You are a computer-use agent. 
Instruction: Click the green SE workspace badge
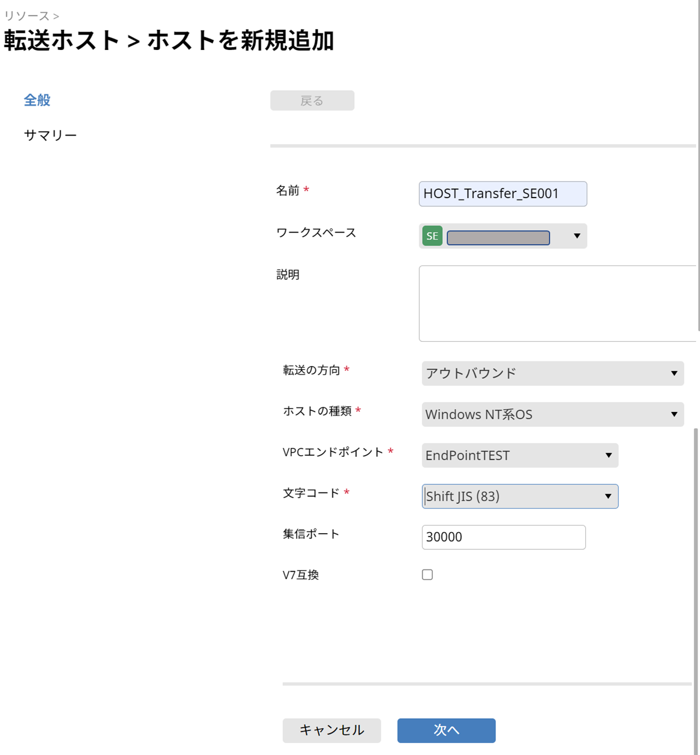[x=432, y=236]
